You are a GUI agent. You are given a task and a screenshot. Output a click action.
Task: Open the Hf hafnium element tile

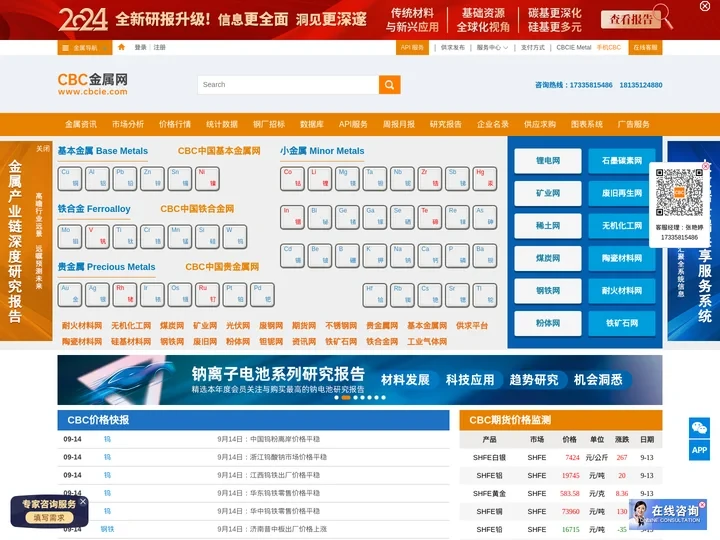tap(375, 295)
